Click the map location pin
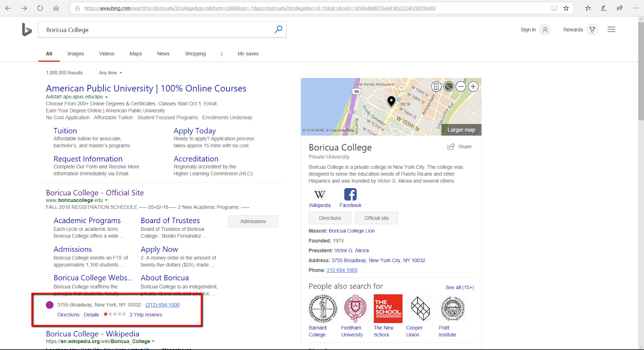Screen dimensions: 644x350 [x=391, y=101]
